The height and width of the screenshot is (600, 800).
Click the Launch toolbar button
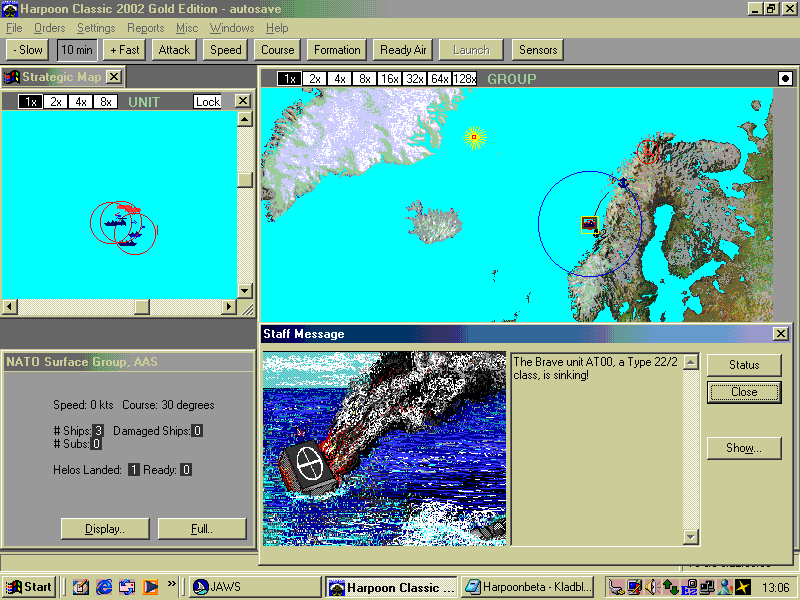pos(471,50)
